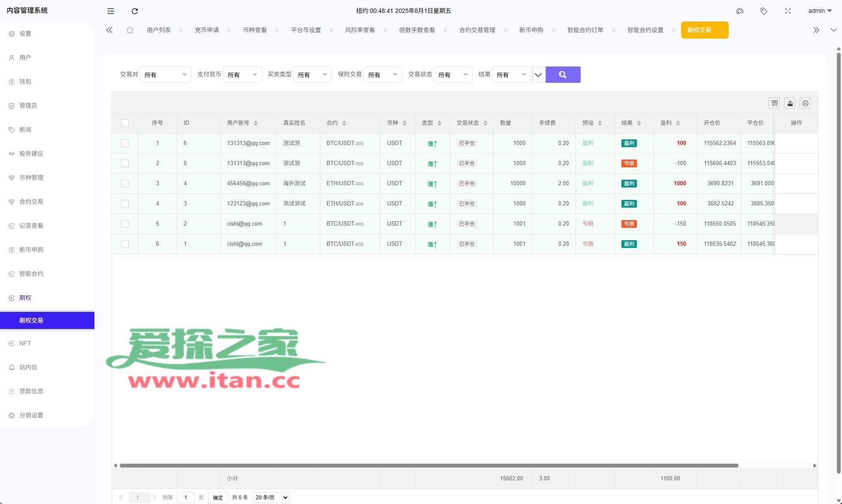Check the select-all header checkbox
This screenshot has width=842, height=504.
(x=125, y=123)
